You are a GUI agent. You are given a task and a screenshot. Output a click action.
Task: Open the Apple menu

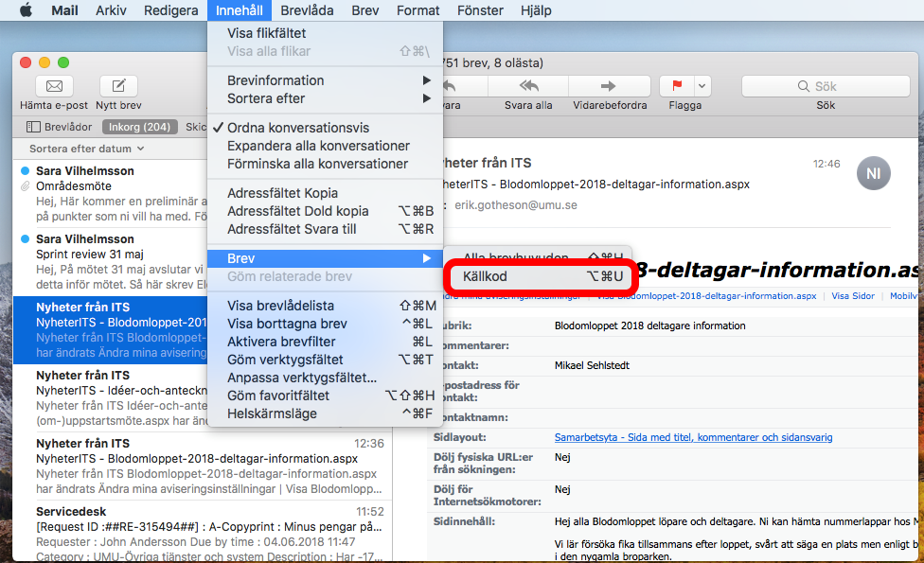pyautogui.click(x=26, y=10)
